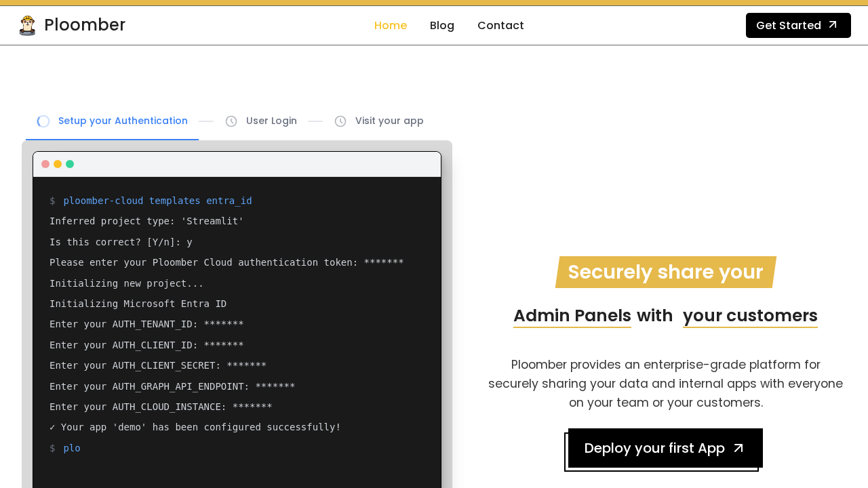This screenshot has width=868, height=488.
Task: Click the yellow dot in the terminal header
Action: (57, 163)
